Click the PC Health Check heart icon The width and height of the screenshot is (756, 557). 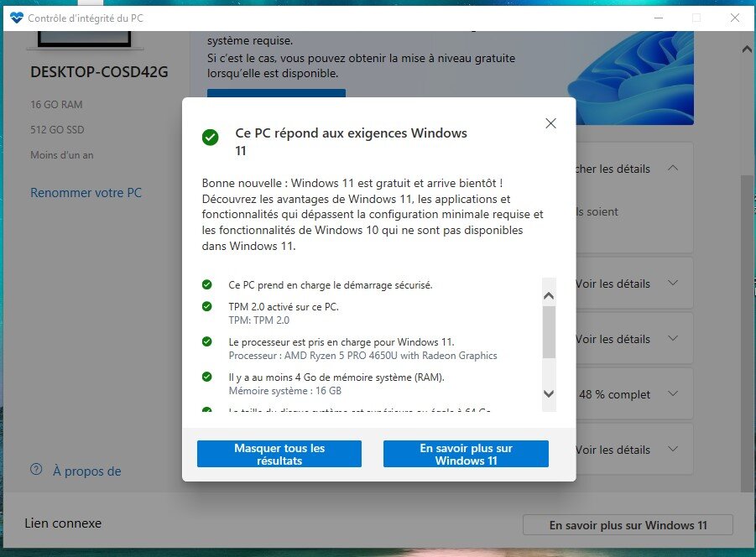click(17, 18)
